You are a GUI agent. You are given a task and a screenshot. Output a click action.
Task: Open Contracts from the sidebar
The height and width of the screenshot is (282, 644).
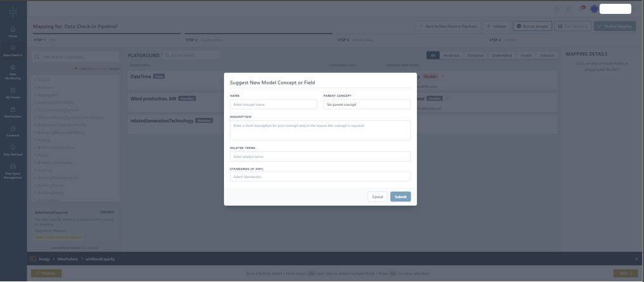pyautogui.click(x=13, y=131)
